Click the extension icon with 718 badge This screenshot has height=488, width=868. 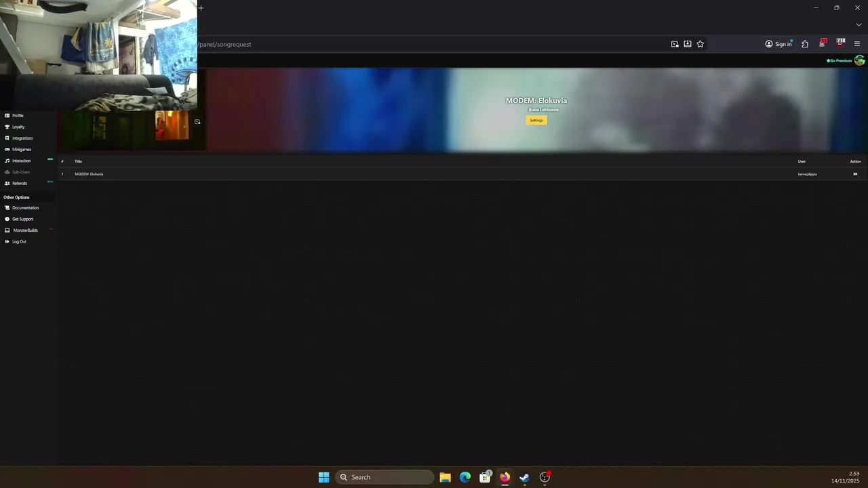tap(840, 43)
